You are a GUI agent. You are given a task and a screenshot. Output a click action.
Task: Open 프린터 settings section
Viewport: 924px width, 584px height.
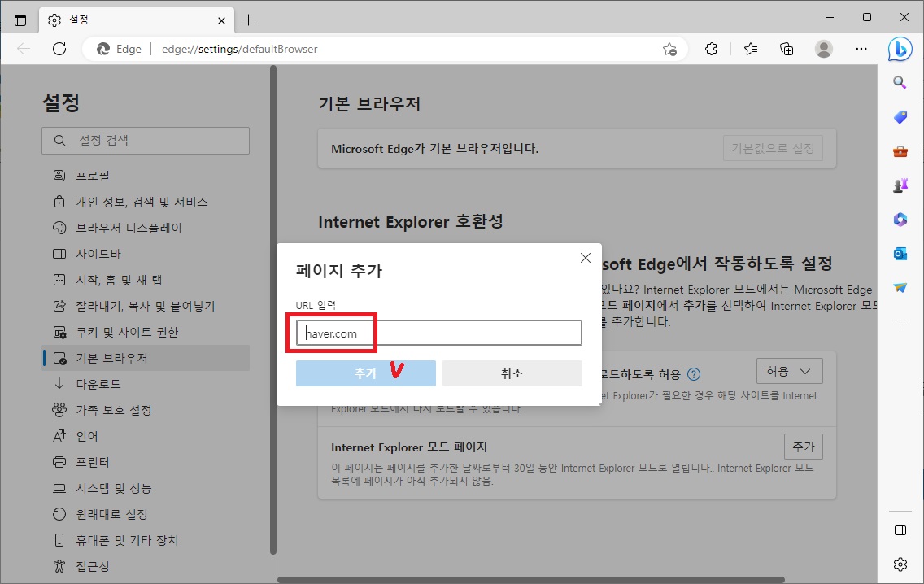pos(146,462)
